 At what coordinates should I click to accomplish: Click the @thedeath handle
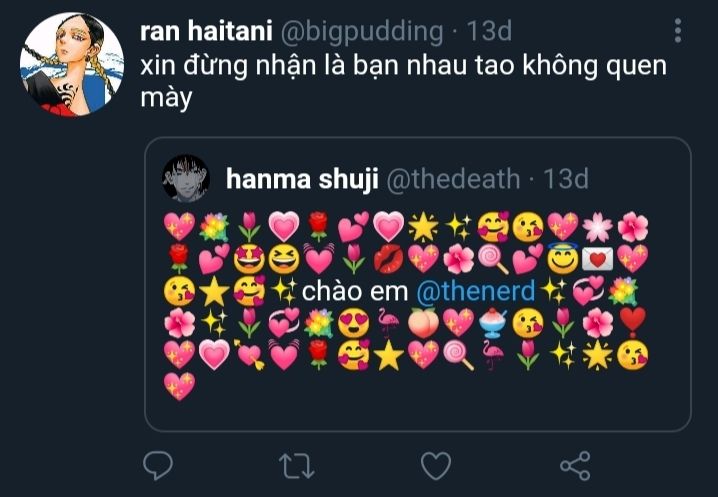(x=453, y=179)
